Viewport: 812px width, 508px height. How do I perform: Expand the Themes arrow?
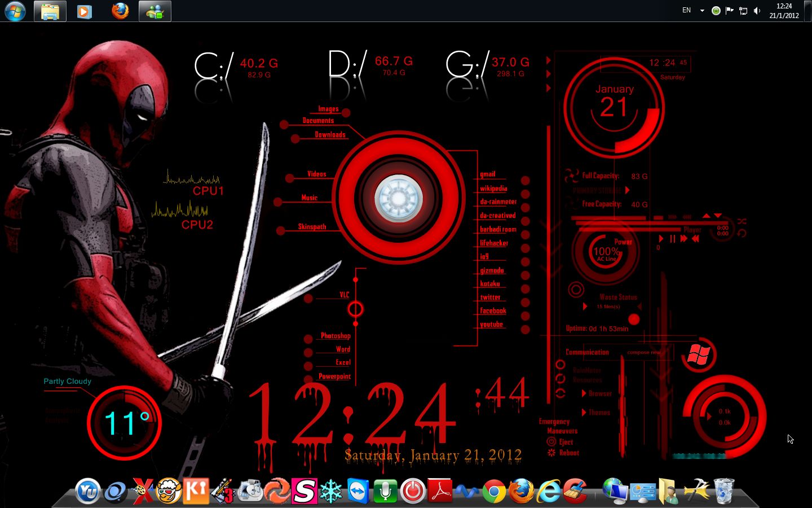click(584, 413)
